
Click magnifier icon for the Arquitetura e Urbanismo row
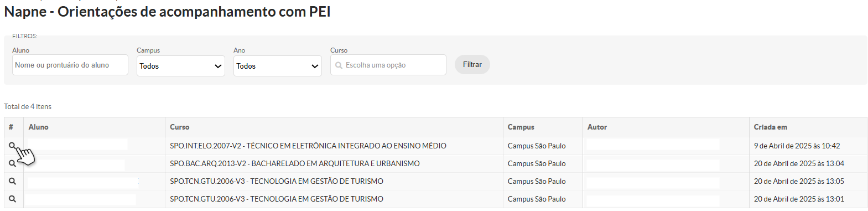coord(12,163)
